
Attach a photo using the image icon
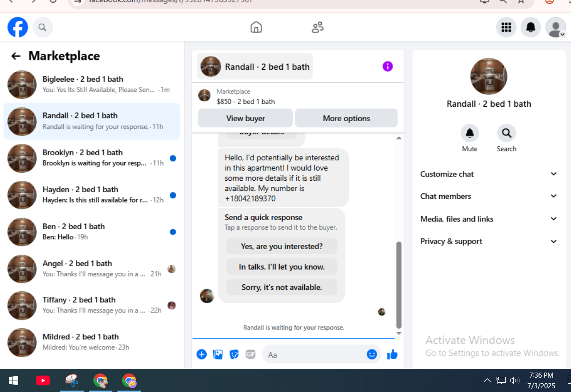coord(218,355)
